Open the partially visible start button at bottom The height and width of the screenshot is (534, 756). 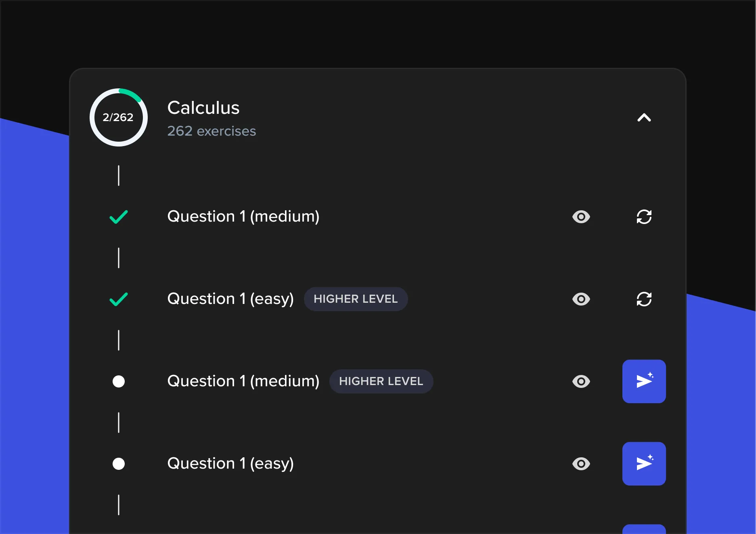644,529
